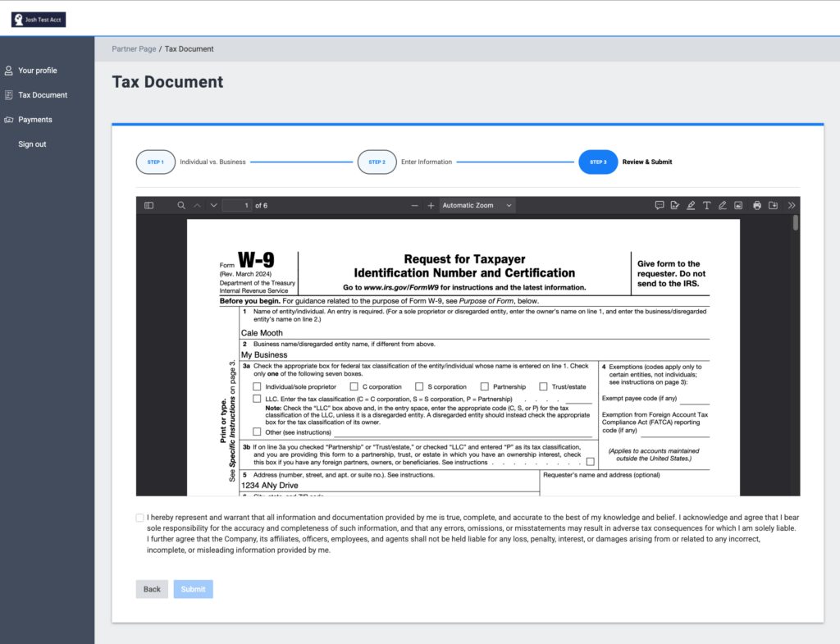
Task: Select the draw pencil tool
Action: 722,205
